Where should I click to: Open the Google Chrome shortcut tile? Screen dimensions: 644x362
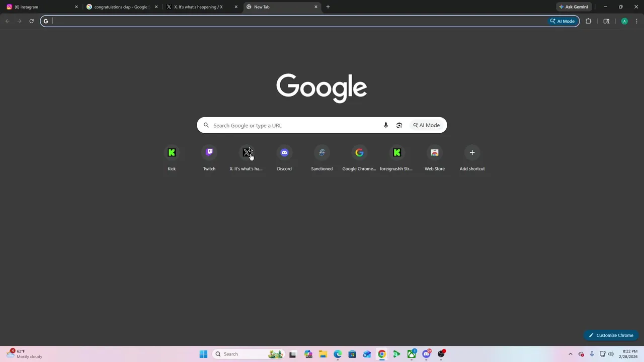coord(359,158)
